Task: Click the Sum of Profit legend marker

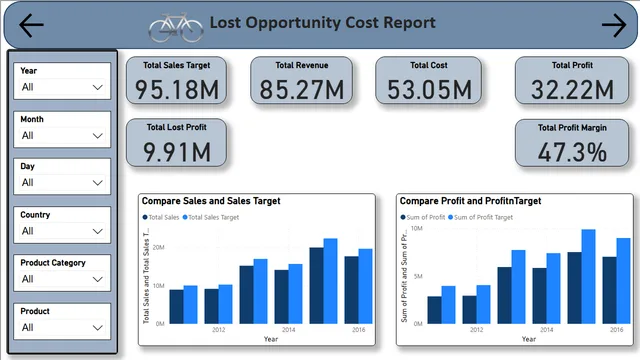Action: click(x=403, y=218)
